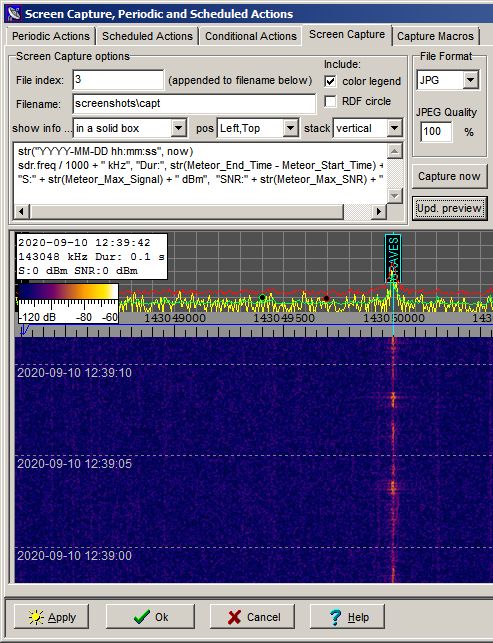Open the show info style dropdown

[x=178, y=128]
